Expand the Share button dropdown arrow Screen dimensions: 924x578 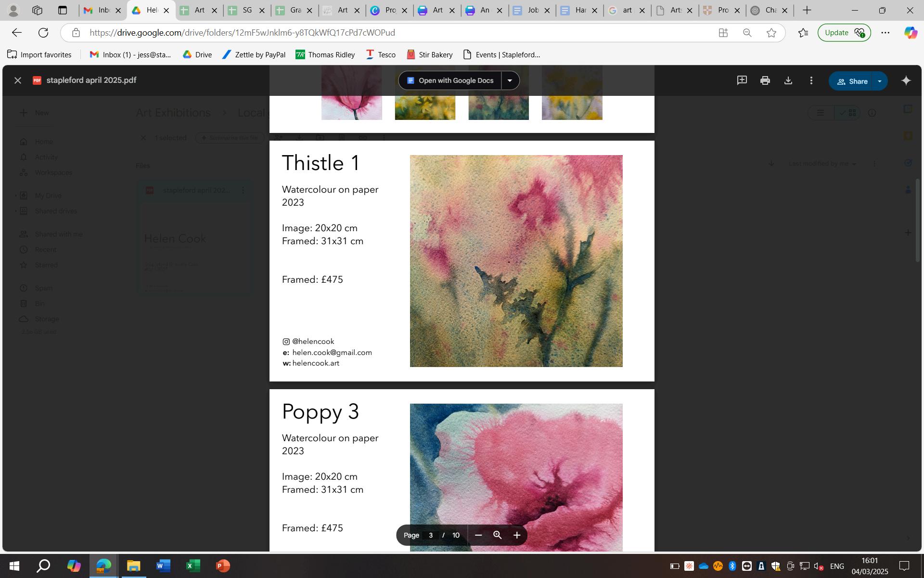click(879, 81)
